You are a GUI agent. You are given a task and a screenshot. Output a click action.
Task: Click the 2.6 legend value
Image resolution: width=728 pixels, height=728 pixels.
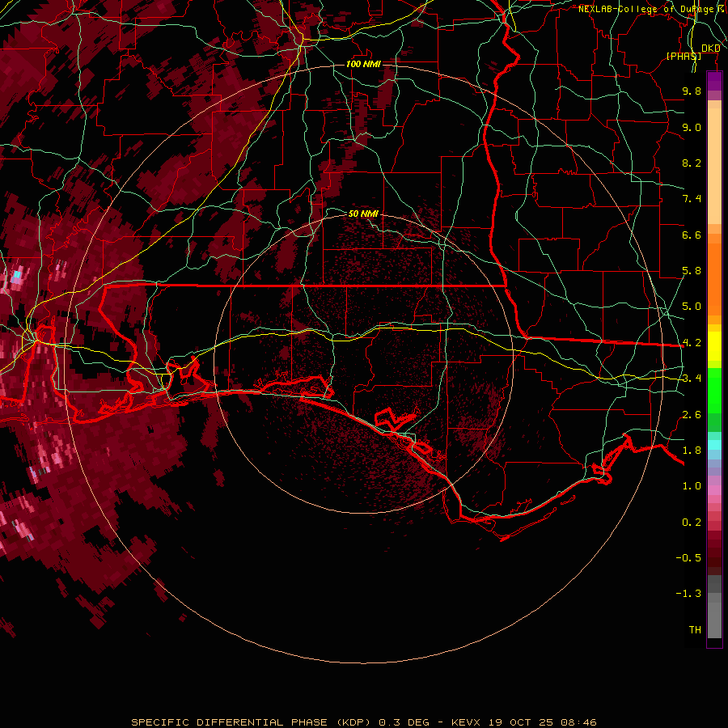tap(692, 415)
